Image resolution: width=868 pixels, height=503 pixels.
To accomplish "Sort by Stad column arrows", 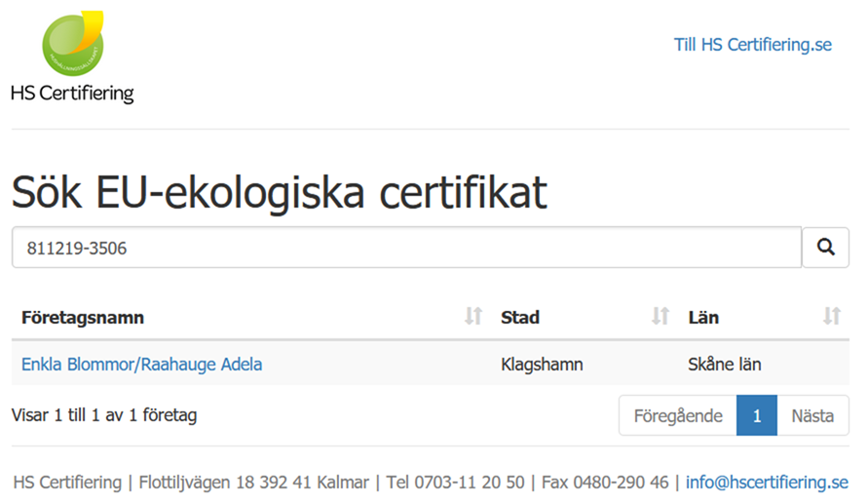I will (x=660, y=316).
